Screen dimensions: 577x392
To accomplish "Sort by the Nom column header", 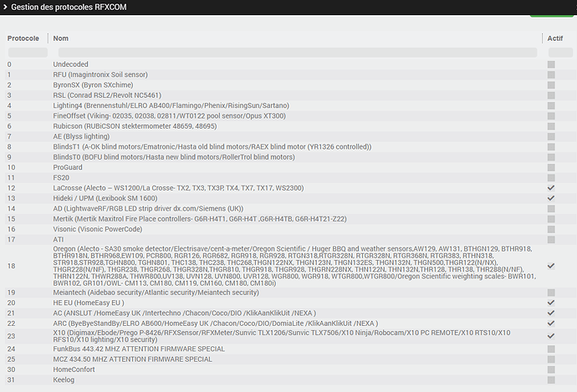I will click(61, 38).
